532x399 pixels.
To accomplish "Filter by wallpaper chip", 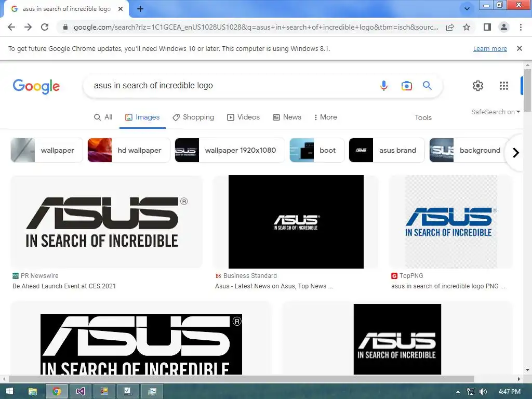I will [x=47, y=150].
